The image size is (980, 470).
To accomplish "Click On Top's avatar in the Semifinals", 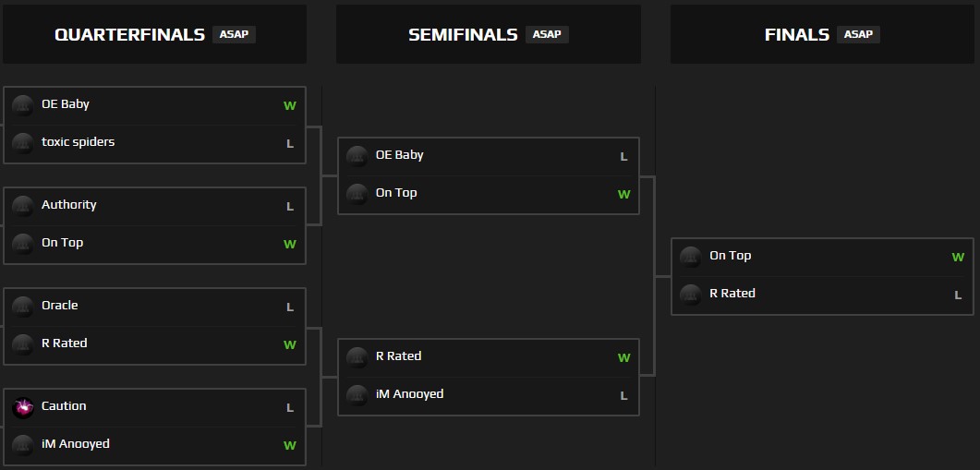I will coord(357,194).
